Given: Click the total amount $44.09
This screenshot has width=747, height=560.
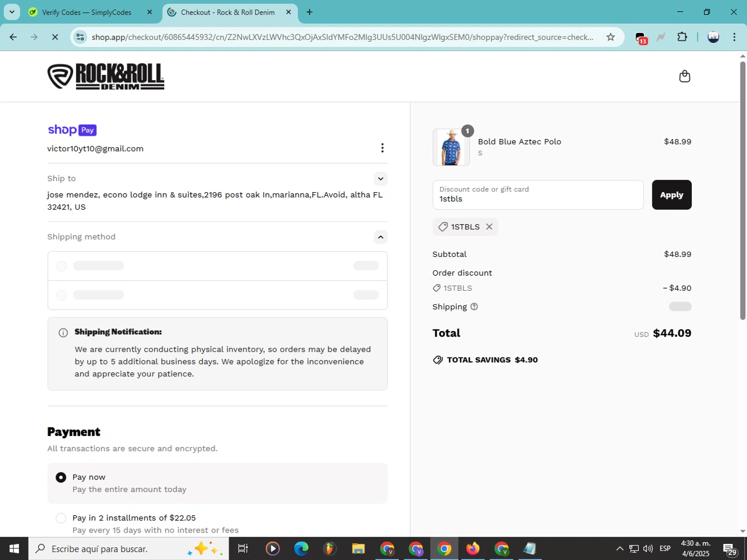Looking at the screenshot, I should point(672,333).
